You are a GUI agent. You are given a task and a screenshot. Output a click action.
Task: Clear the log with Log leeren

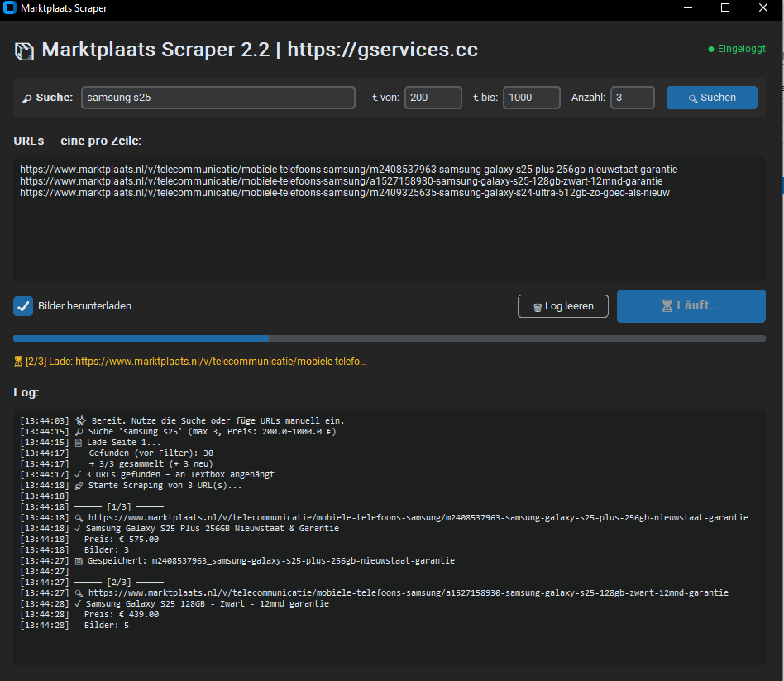tap(563, 306)
